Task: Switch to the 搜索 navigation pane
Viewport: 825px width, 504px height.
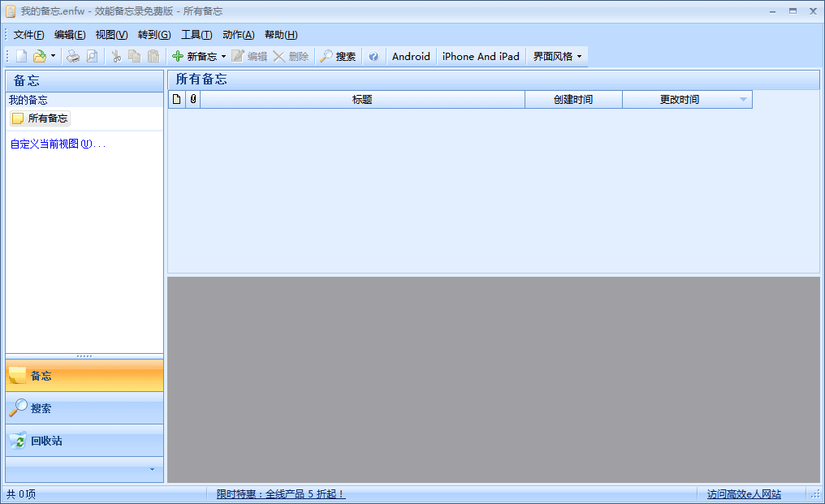Action: coord(84,408)
